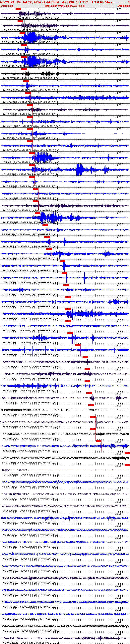The image size is (130, 644).
Task: Select the UW.NN21.EHZ station label
Action: tap(10, 126)
